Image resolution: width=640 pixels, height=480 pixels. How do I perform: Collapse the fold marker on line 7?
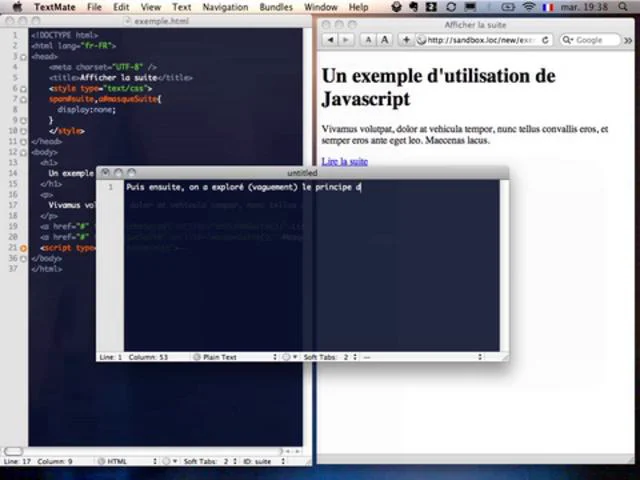[24, 99]
